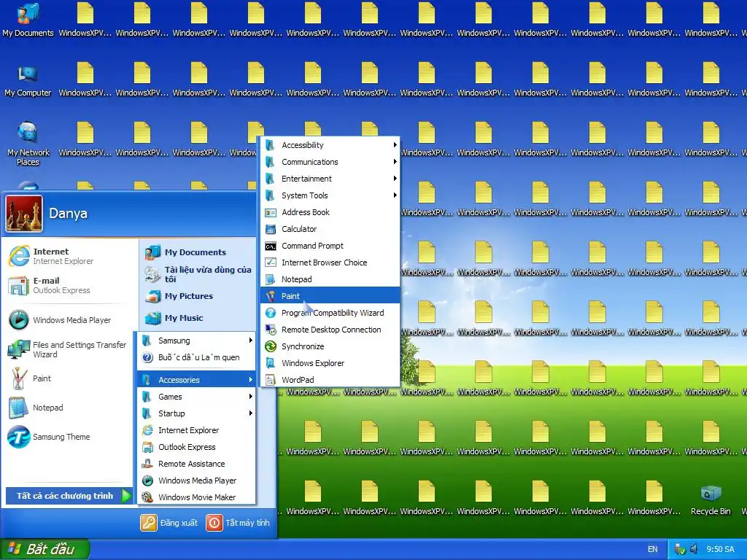Open Paint in the Accessories submenu
This screenshot has width=747, height=560.
pos(330,296)
